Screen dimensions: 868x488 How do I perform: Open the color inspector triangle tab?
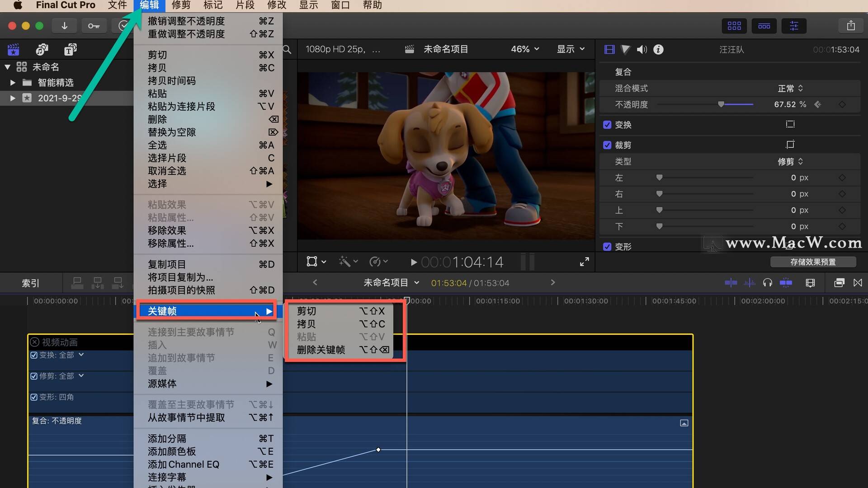626,49
